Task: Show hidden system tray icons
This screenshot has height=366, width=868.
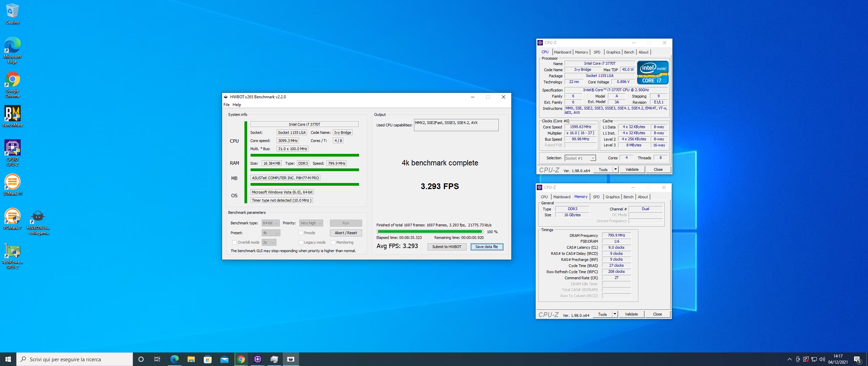Action: pyautogui.click(x=789, y=359)
